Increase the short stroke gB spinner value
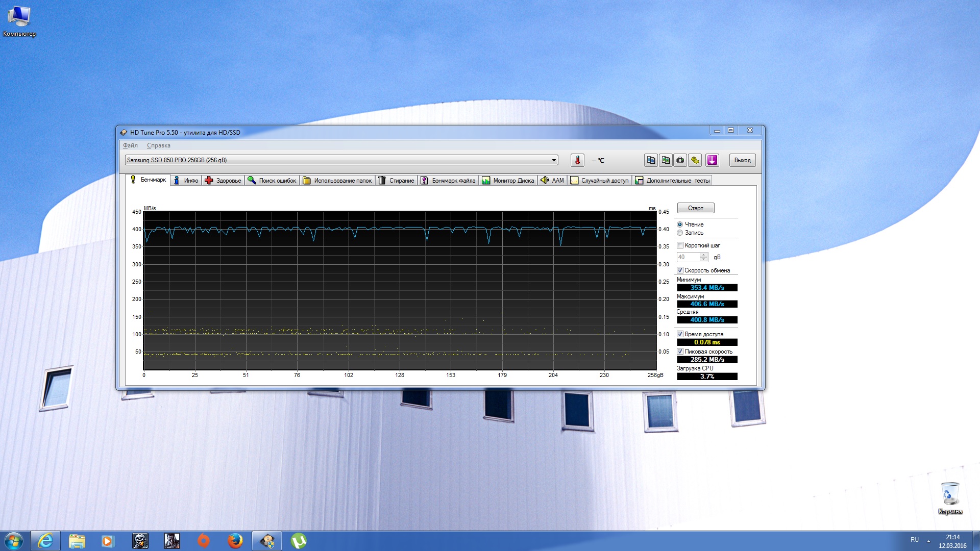 coord(704,255)
